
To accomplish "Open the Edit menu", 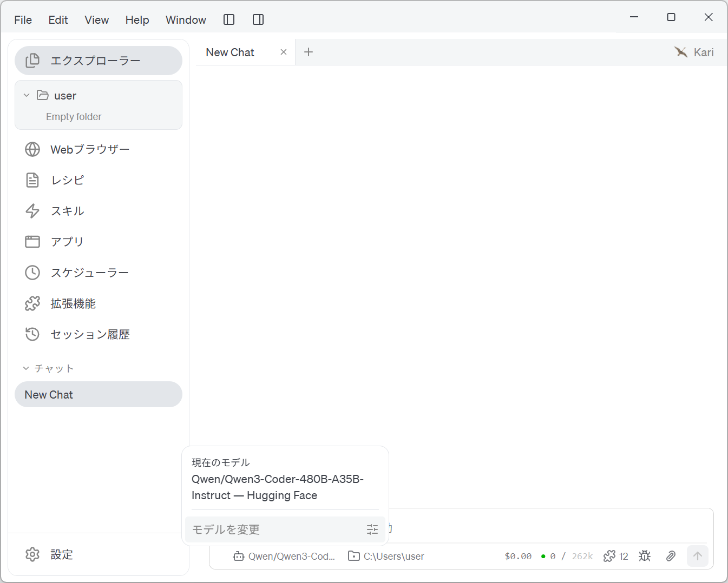I will [58, 20].
